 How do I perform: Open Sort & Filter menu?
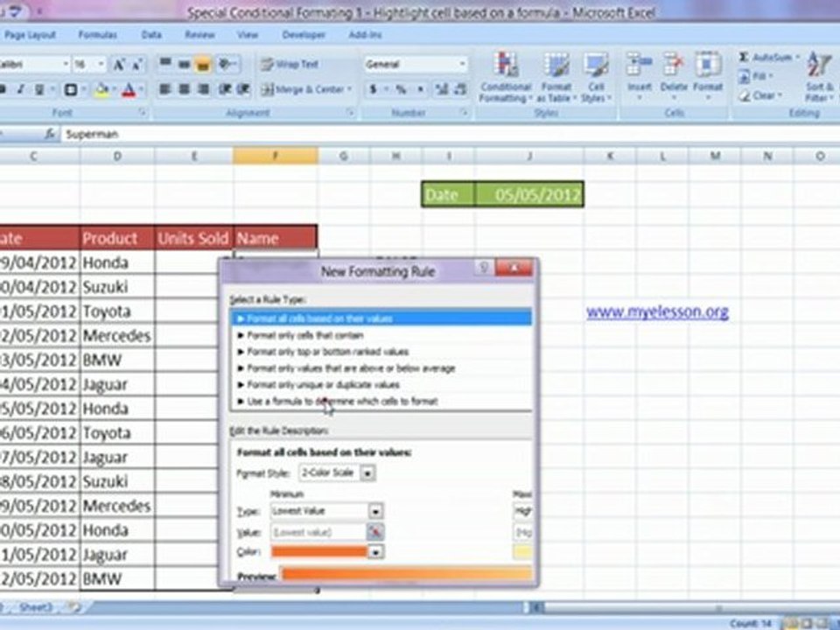(x=820, y=77)
